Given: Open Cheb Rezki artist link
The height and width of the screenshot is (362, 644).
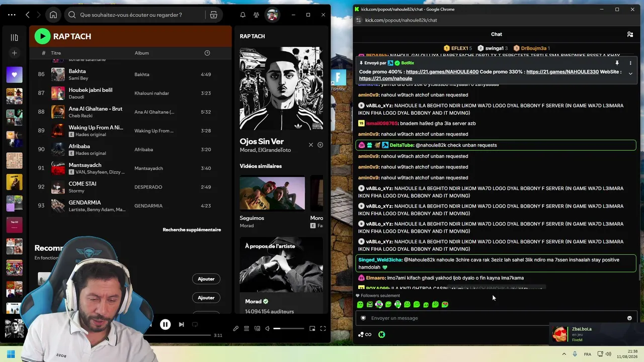Looking at the screenshot, I should 82,116.
